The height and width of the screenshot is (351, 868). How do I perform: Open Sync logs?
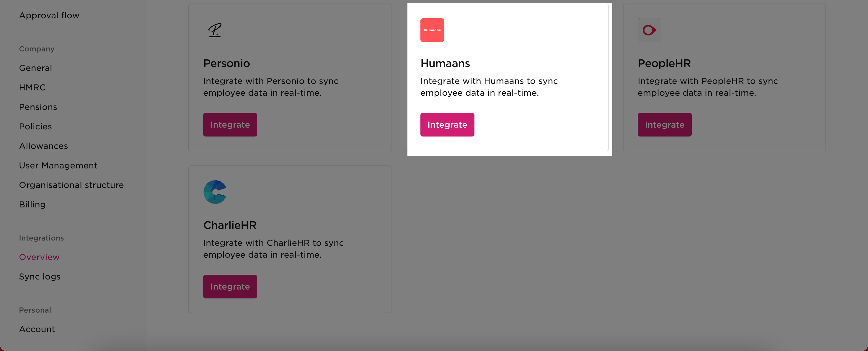[x=40, y=277]
